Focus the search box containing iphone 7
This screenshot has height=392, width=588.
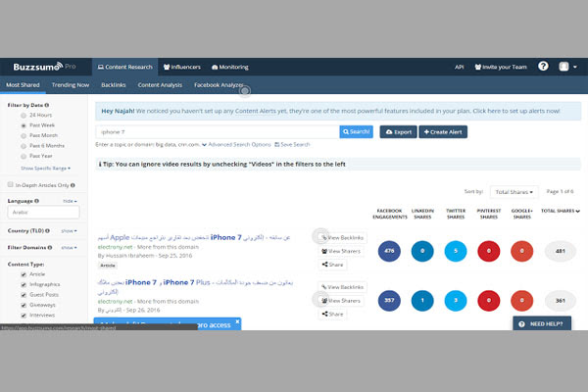[x=218, y=131]
